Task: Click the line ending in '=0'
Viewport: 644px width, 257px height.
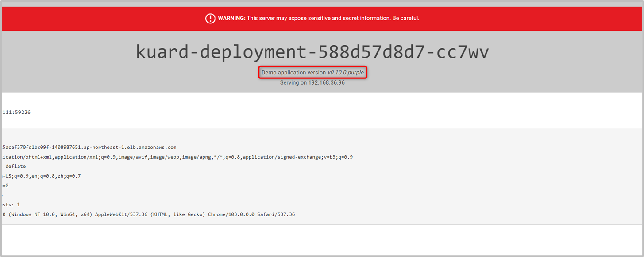Action: tap(4, 186)
